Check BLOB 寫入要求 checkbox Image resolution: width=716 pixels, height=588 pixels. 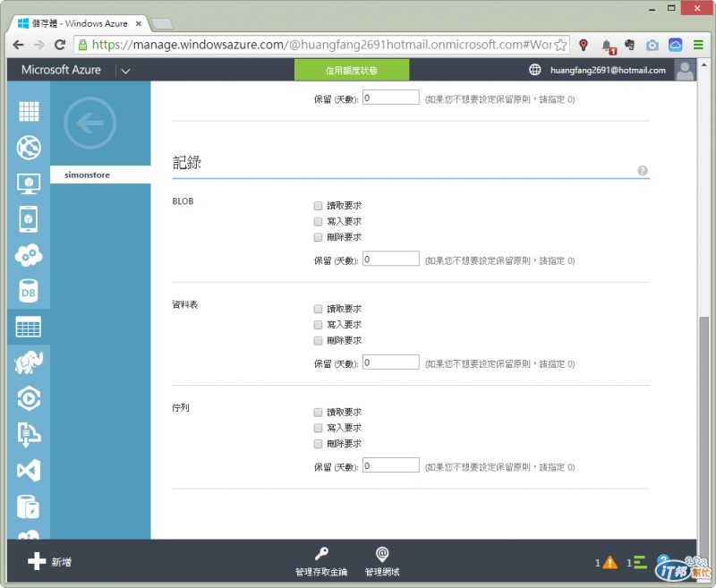pos(319,221)
